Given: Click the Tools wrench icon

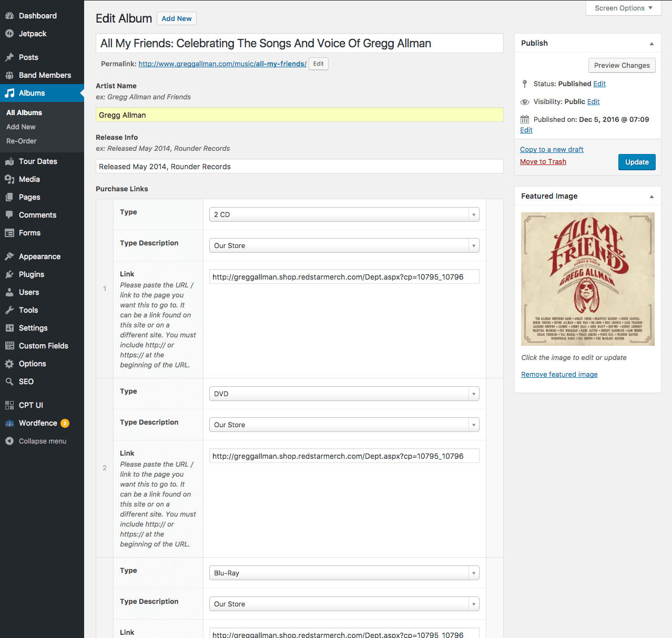Looking at the screenshot, I should [9, 310].
